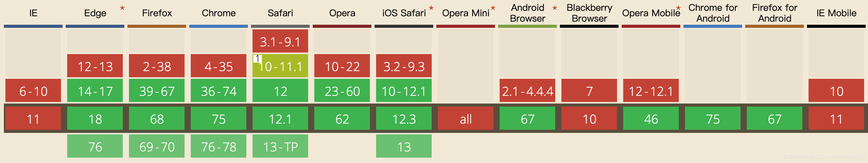
Task: Click the asterisk beside Android Browser
Action: (x=554, y=9)
